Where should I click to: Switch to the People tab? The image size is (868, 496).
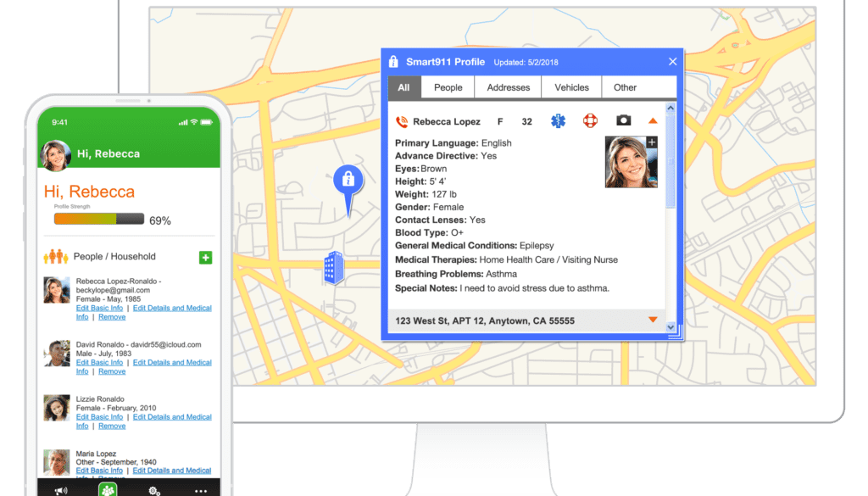coord(448,87)
